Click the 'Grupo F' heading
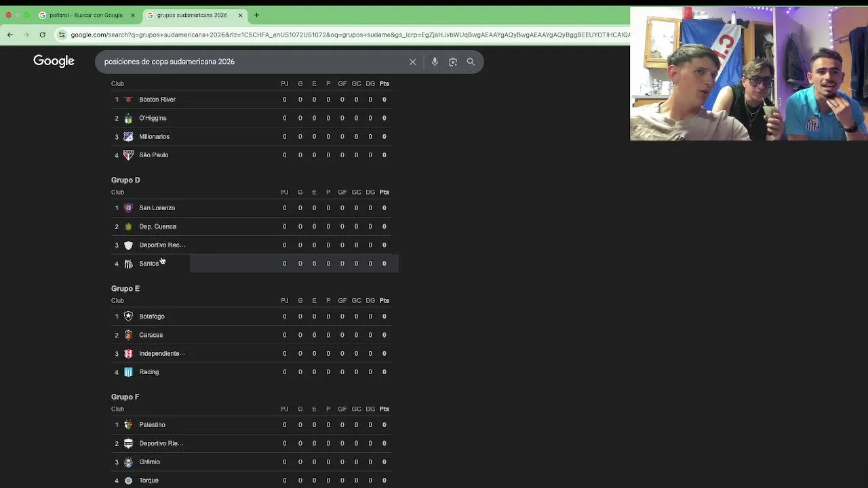Screen dimensions: 868x488 point(125,397)
